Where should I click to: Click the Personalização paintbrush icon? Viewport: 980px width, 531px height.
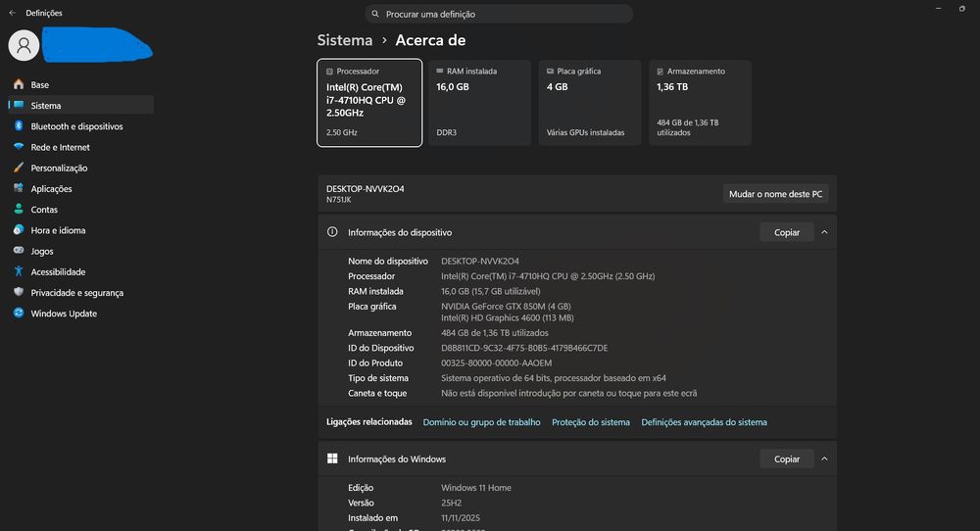(19, 168)
